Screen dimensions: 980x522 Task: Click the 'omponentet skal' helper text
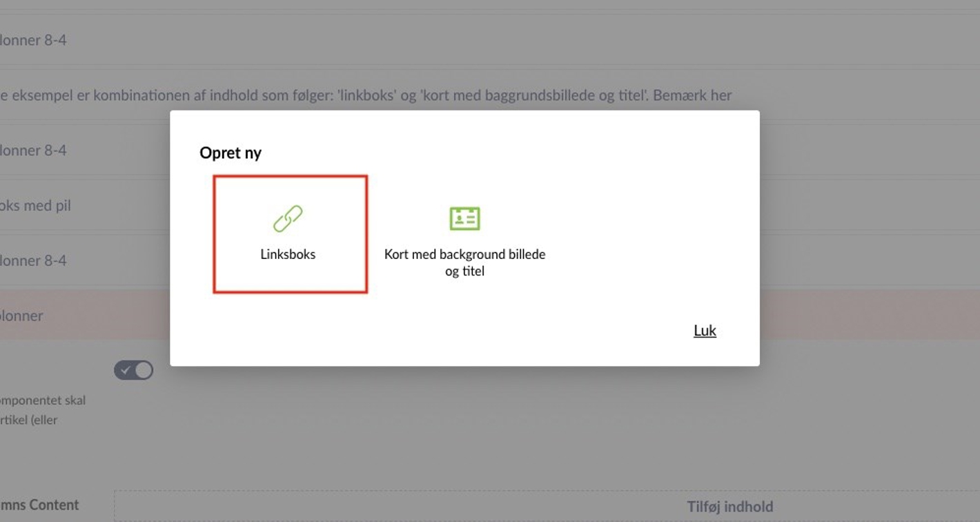[x=43, y=400]
